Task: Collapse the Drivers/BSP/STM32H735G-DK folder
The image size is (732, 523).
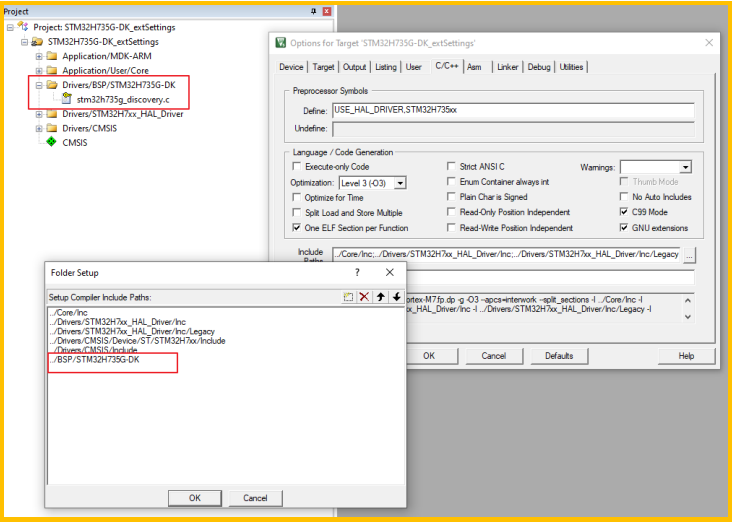Action: pos(39,85)
